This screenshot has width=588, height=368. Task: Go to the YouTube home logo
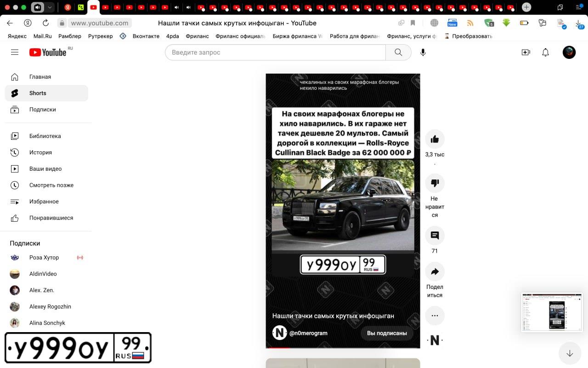coord(48,52)
